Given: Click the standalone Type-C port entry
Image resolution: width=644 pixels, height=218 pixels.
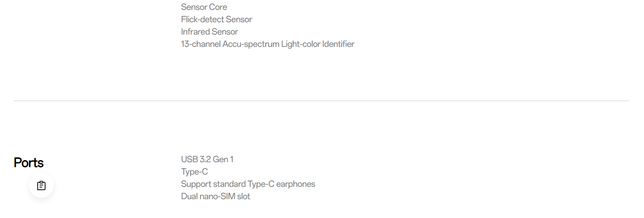Looking at the screenshot, I should click(x=194, y=171).
